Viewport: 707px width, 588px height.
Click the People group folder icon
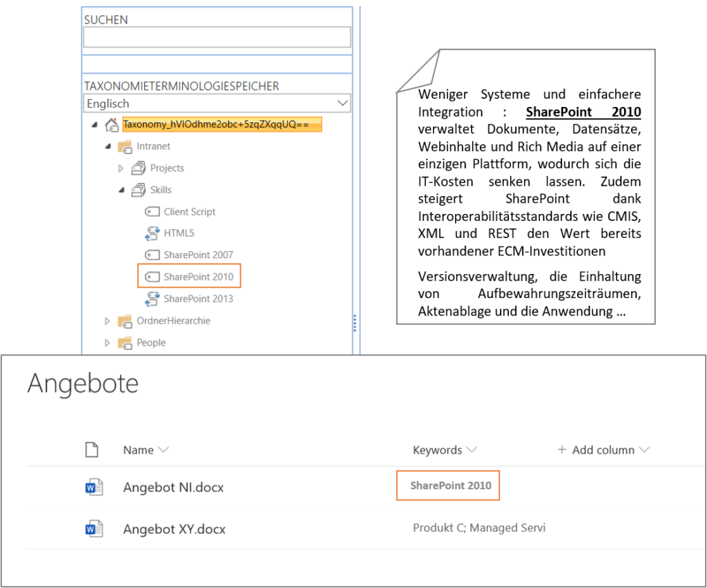click(x=124, y=343)
